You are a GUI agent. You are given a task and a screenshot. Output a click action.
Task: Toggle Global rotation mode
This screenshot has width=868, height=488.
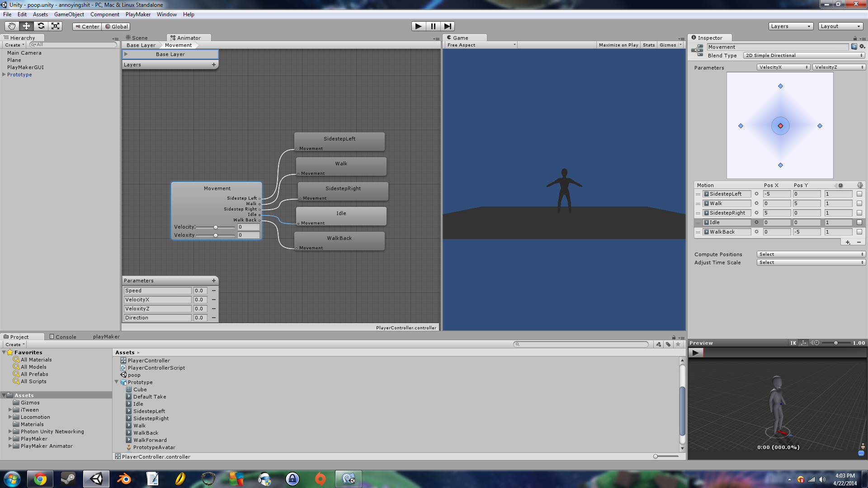[x=117, y=27]
